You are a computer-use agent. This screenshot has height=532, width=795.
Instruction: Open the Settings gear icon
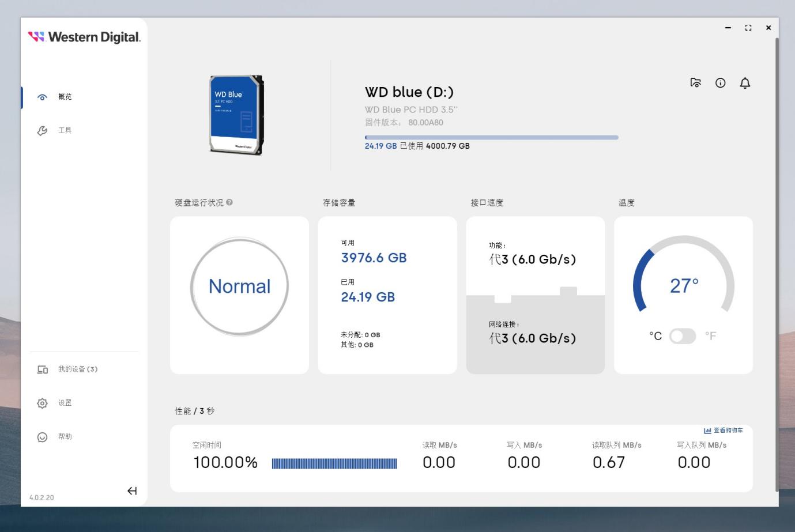click(x=42, y=403)
